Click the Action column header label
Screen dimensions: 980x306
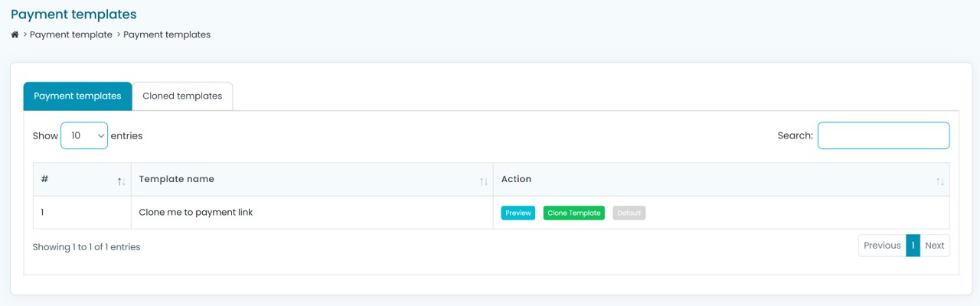(x=516, y=179)
